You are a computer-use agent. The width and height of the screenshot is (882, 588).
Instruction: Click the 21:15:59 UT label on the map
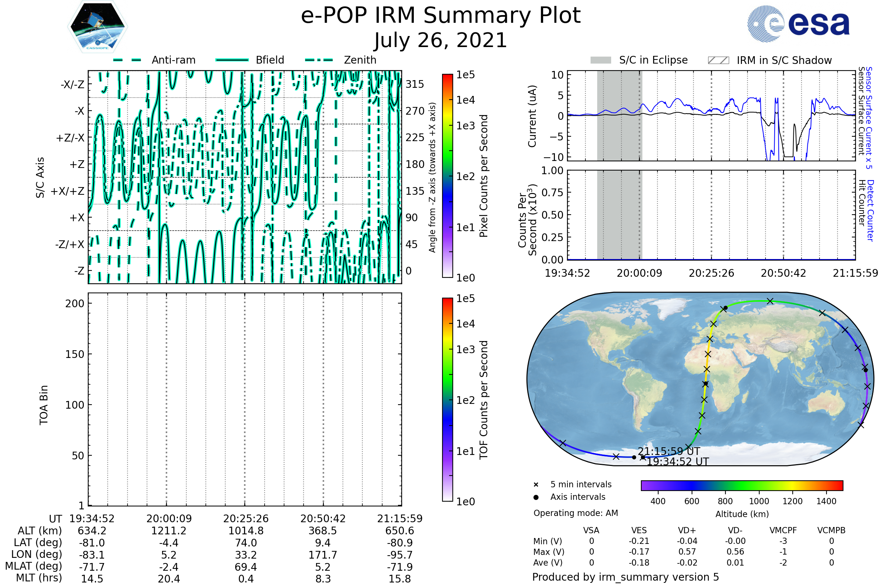(669, 451)
